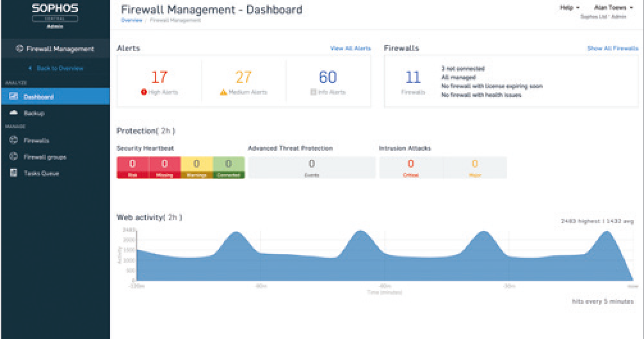The width and height of the screenshot is (644, 339).
Task: Select Firewall groups in sidebar
Action: coord(45,157)
